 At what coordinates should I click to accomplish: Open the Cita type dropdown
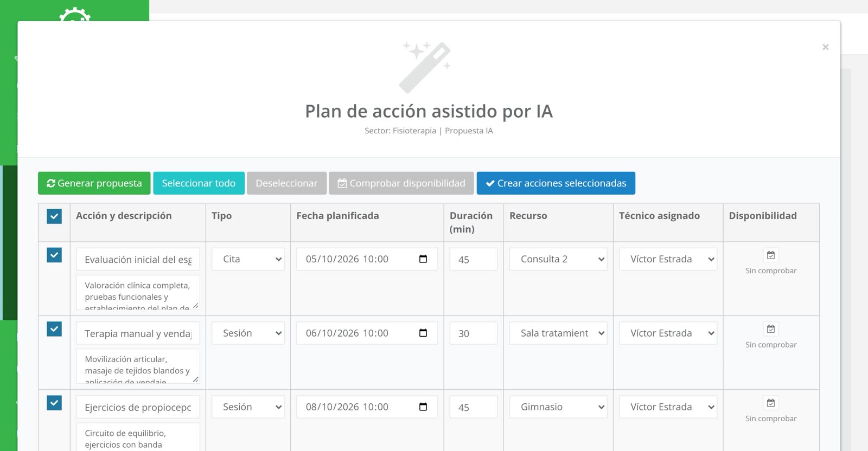(x=248, y=259)
